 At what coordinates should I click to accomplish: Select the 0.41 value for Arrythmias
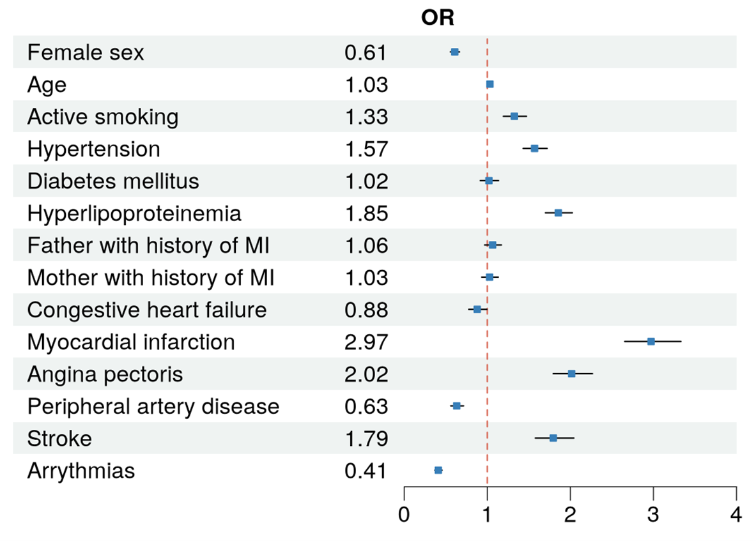point(366,471)
